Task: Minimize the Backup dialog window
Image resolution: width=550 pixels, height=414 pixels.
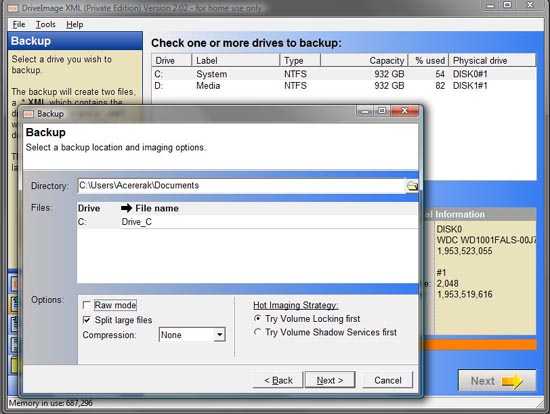Action: click(x=365, y=111)
